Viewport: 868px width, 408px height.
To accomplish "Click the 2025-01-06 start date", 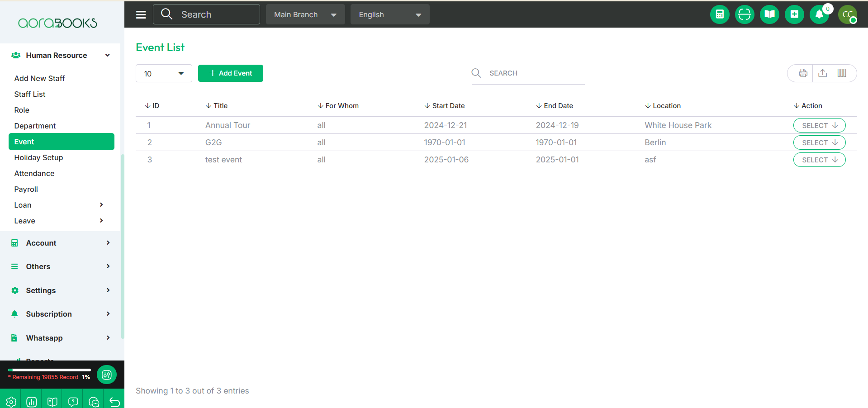I will coord(446,160).
